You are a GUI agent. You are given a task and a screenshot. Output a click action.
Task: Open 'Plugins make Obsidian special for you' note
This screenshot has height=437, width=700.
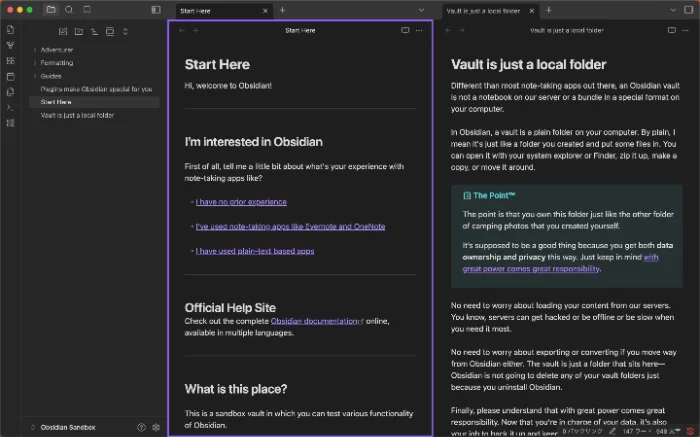pyautogui.click(x=96, y=89)
